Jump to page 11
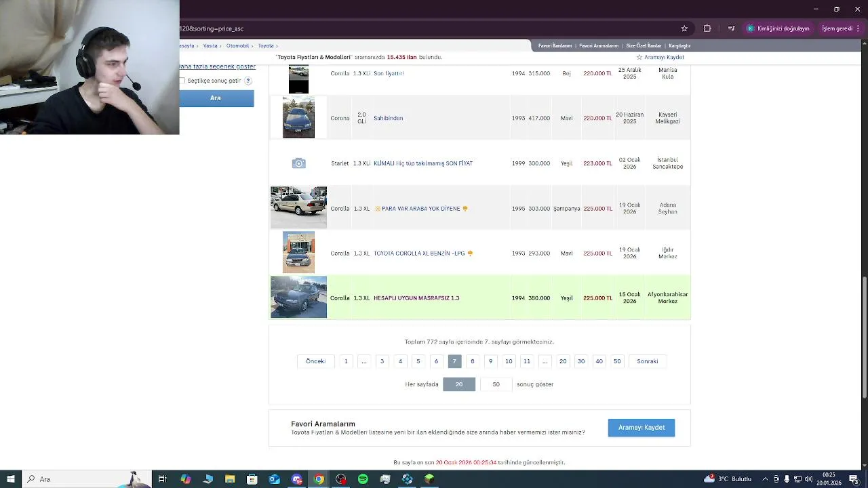Screen dimensions: 868x488 click(527, 361)
